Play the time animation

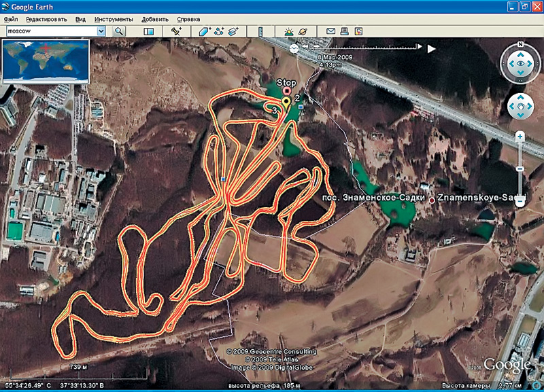[431, 49]
